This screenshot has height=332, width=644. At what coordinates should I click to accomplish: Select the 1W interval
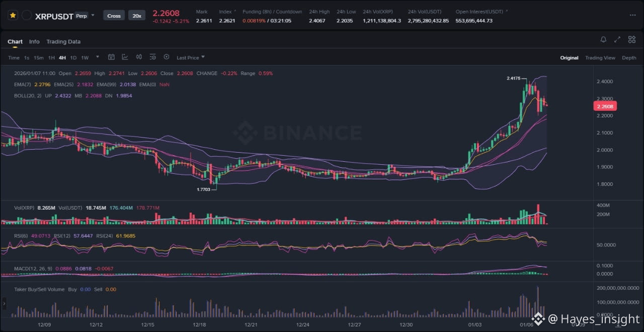tap(85, 58)
